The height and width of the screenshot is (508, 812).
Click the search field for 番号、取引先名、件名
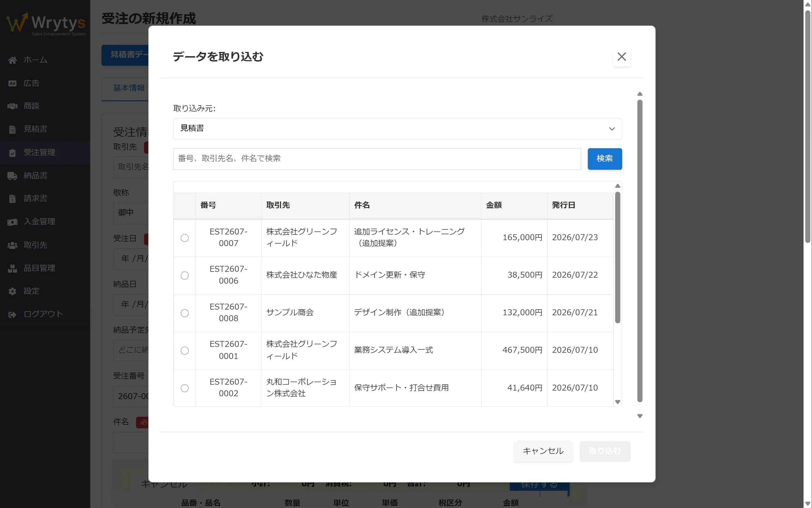[x=377, y=159]
